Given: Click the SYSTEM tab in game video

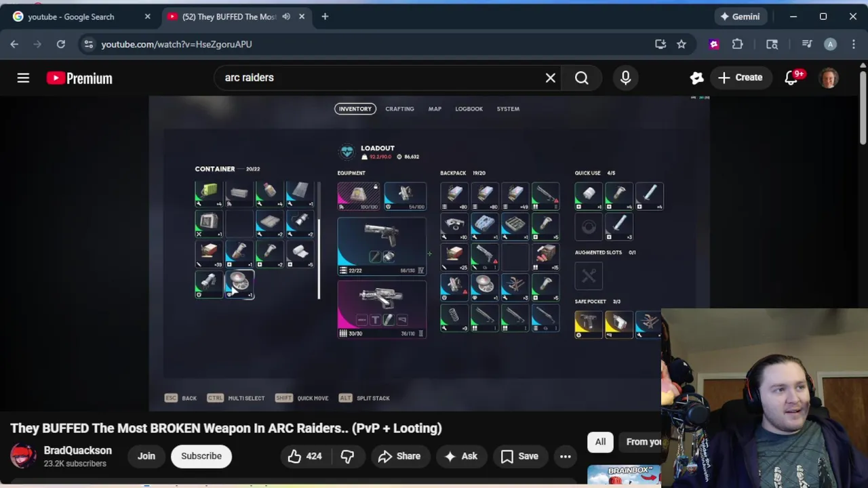Looking at the screenshot, I should [x=508, y=108].
